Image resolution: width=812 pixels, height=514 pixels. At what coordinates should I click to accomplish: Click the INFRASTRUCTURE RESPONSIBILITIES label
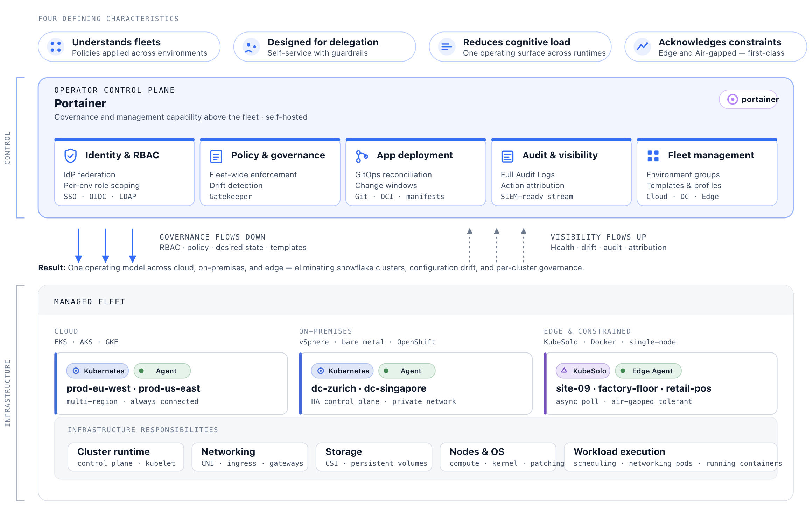(x=143, y=430)
